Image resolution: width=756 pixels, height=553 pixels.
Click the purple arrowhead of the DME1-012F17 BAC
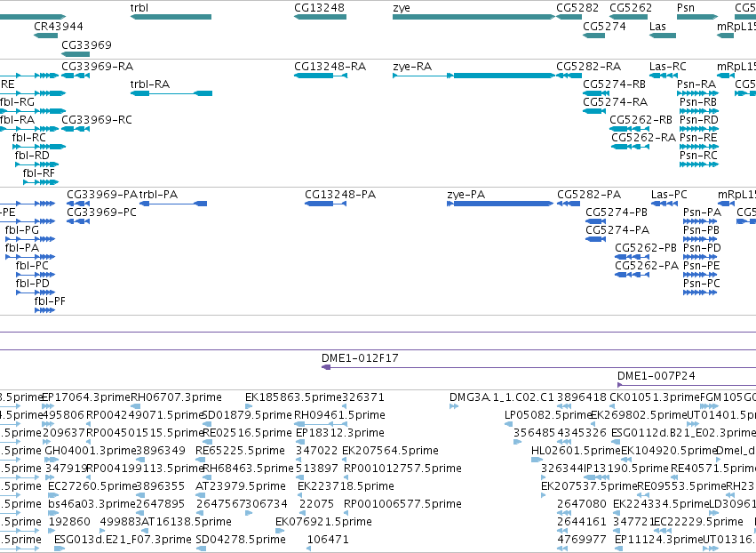(326, 368)
